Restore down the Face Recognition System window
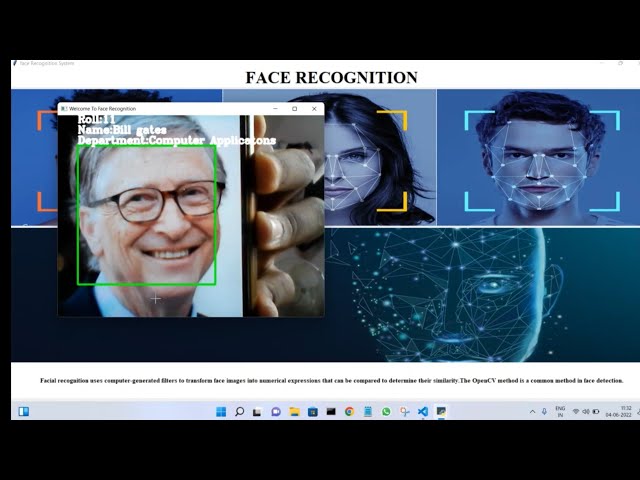640x480 pixels. [621, 63]
